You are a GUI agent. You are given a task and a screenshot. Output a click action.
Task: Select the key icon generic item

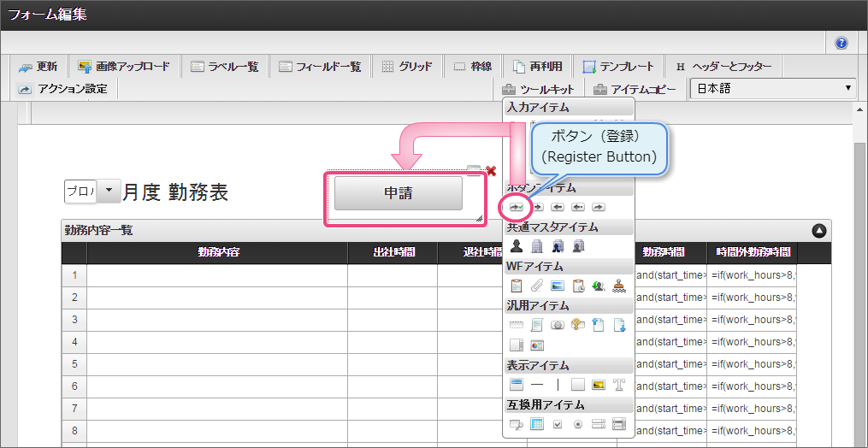578,325
